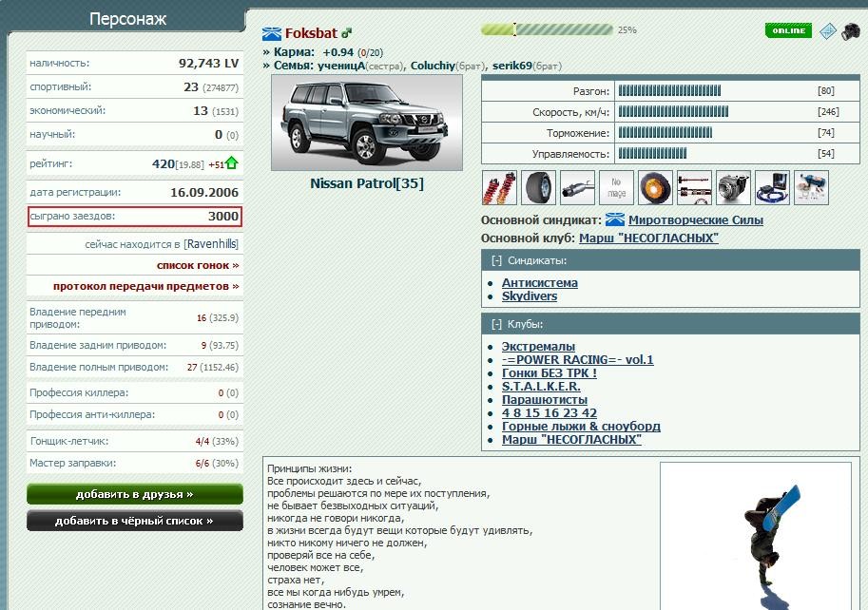Viewport: 868px width, 610px height.
Task: Collapse the Синдикаты section
Action: (x=496, y=260)
